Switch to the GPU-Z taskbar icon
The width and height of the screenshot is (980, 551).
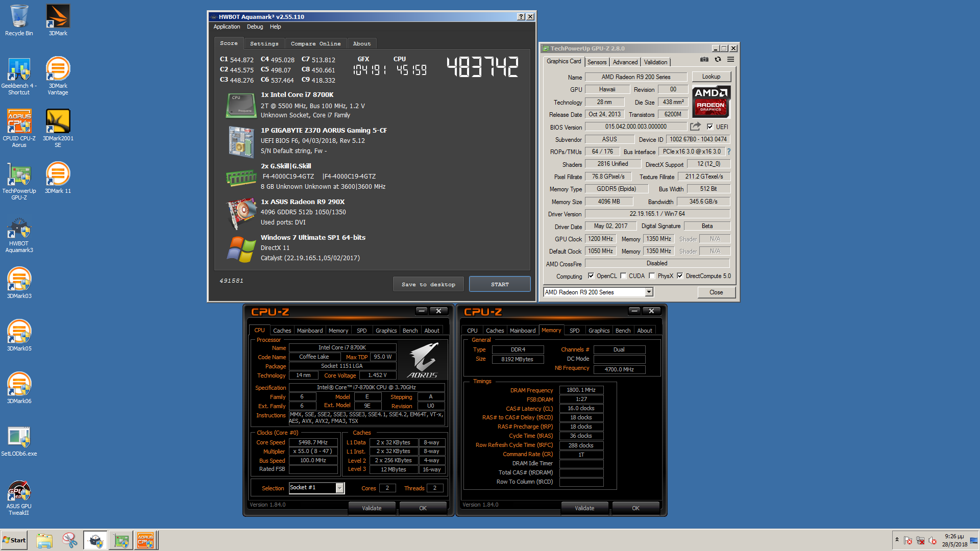[x=121, y=540]
